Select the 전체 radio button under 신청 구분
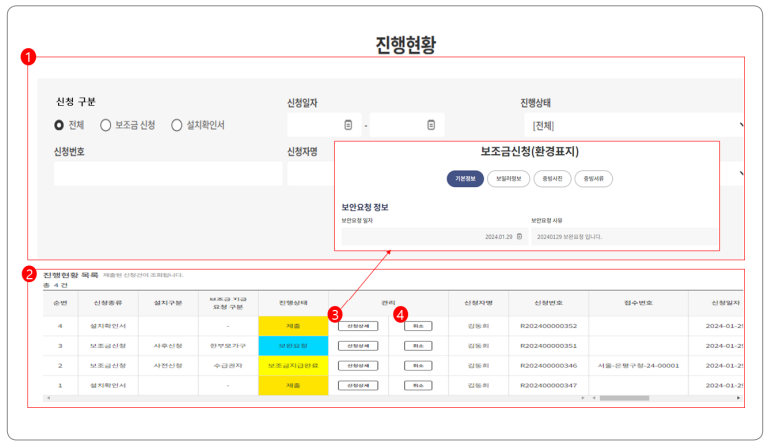The width and height of the screenshot is (771, 446). pos(59,125)
